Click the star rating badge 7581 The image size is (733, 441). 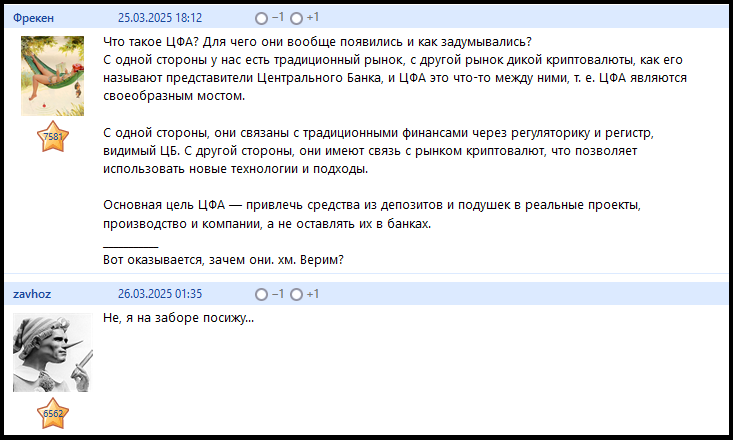pos(53,136)
